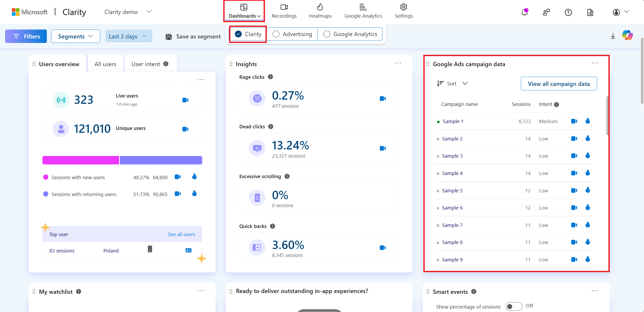Image resolution: width=644 pixels, height=312 pixels.
Task: Follow the See all users link
Action: (181, 234)
